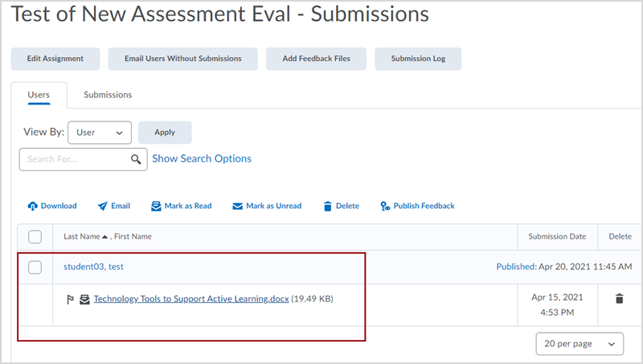Open the Submission Log
643x364 pixels.
click(x=418, y=59)
